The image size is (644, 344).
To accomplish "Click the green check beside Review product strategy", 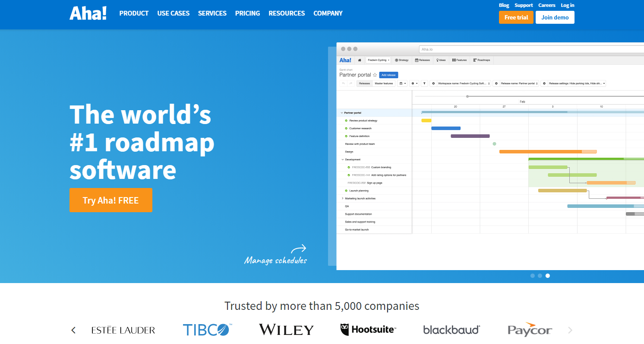I will click(x=346, y=121).
